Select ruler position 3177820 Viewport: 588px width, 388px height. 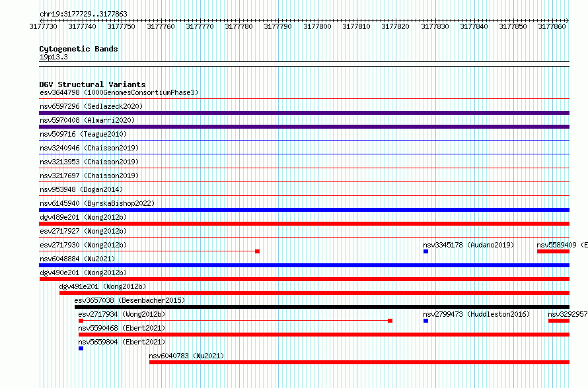(x=395, y=26)
